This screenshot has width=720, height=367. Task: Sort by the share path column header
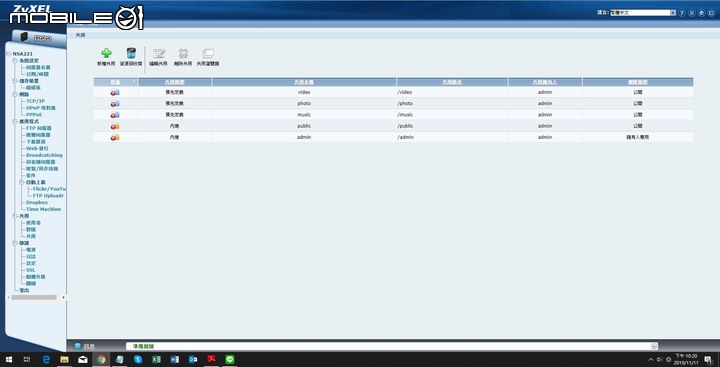pos(452,82)
